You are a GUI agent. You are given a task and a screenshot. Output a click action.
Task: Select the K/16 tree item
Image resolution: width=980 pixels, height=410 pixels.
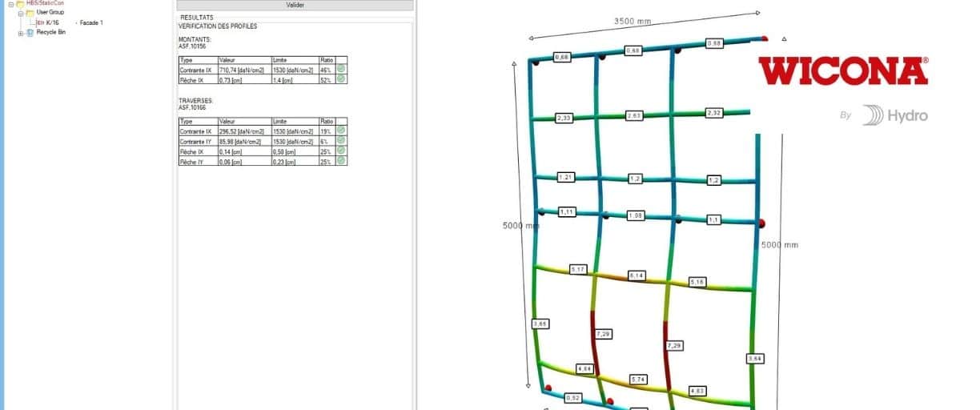tap(52, 22)
